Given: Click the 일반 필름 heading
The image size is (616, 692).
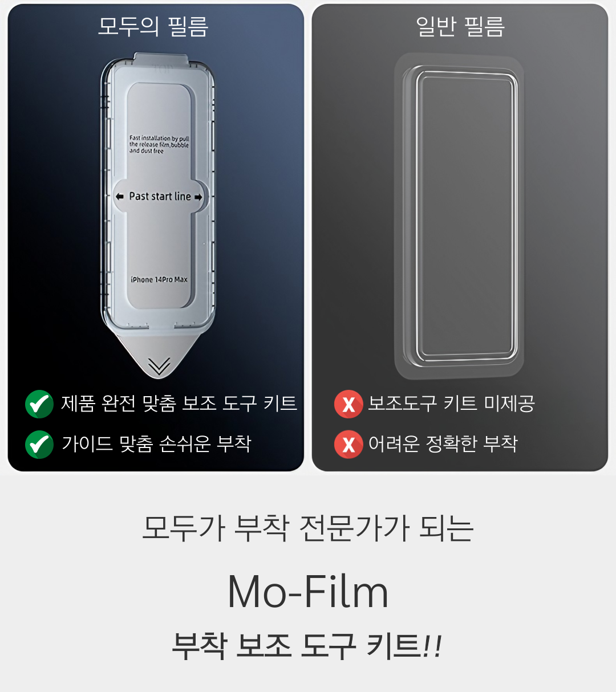Looking at the screenshot, I should click(x=460, y=26).
